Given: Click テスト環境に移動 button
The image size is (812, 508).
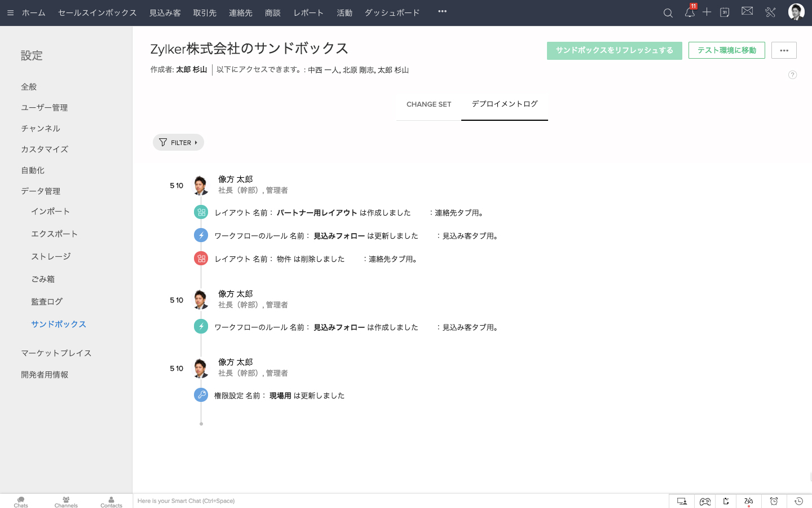Looking at the screenshot, I should tap(726, 50).
